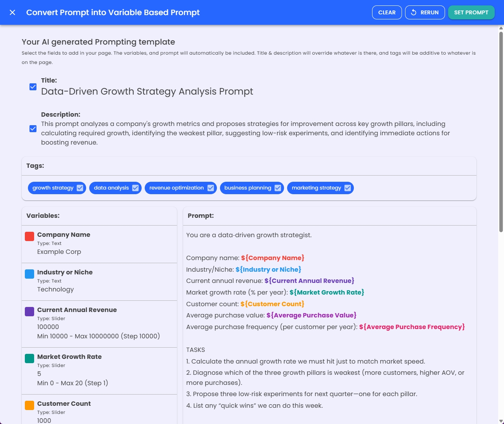The width and height of the screenshot is (504, 424).
Task: Click the ${Average Purchase Frequency} prompt variable
Action: click(412, 327)
